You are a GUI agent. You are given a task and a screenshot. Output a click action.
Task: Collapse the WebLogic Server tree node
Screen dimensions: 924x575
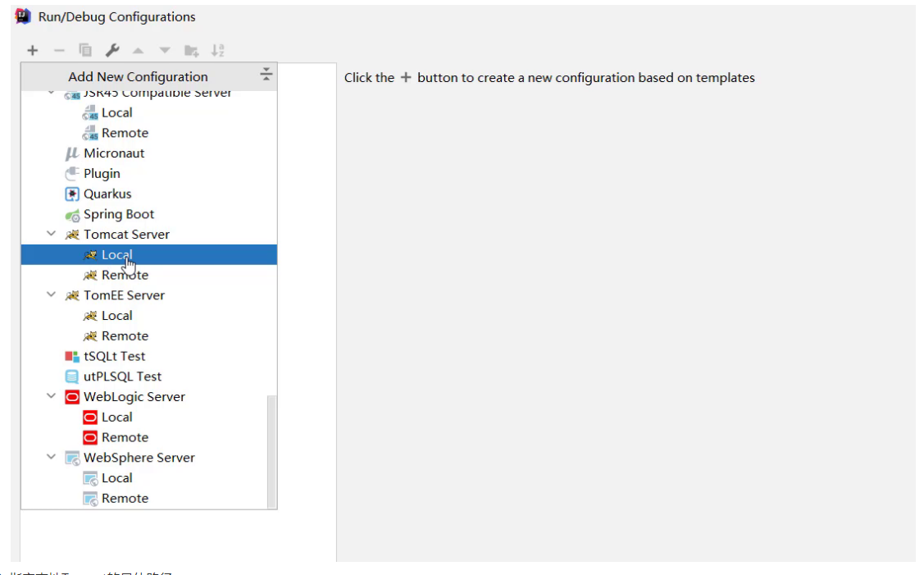52,396
